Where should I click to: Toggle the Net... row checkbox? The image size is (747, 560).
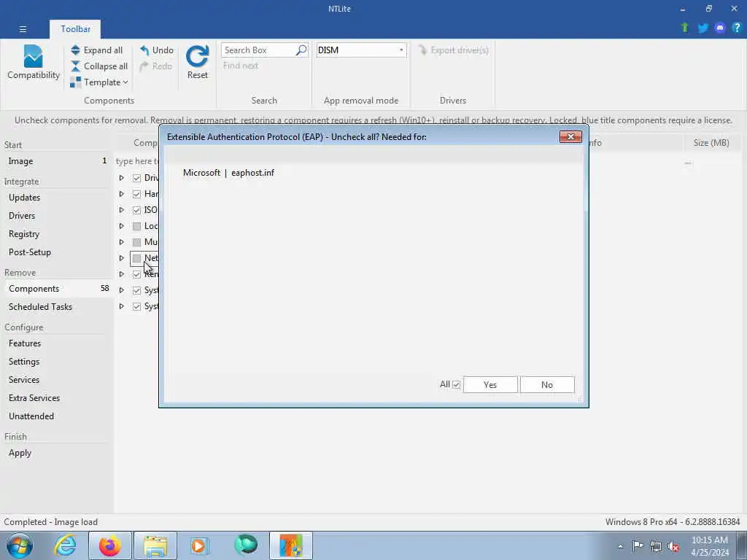point(136,258)
